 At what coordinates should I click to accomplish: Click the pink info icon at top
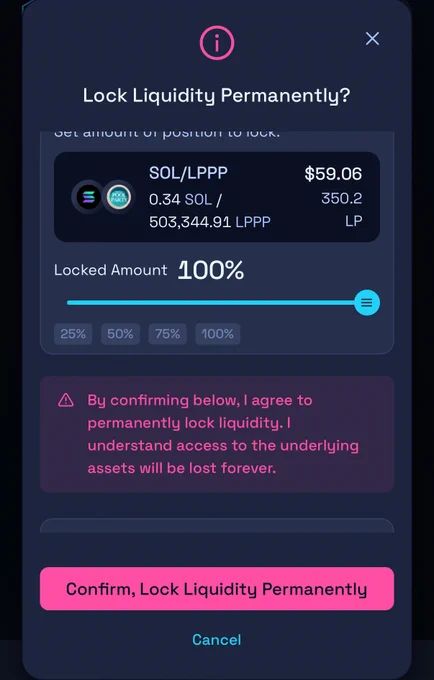pyautogui.click(x=217, y=43)
